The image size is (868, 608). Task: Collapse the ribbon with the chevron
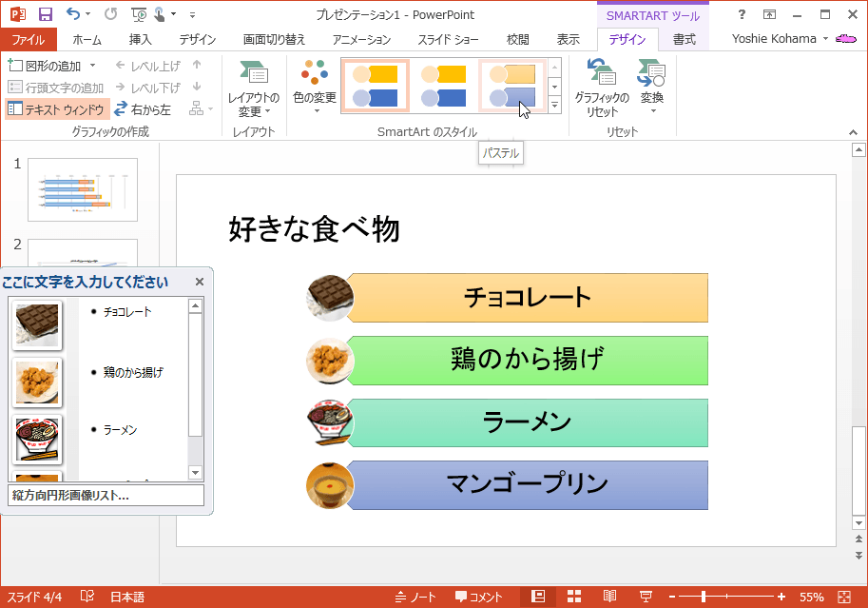[853, 132]
